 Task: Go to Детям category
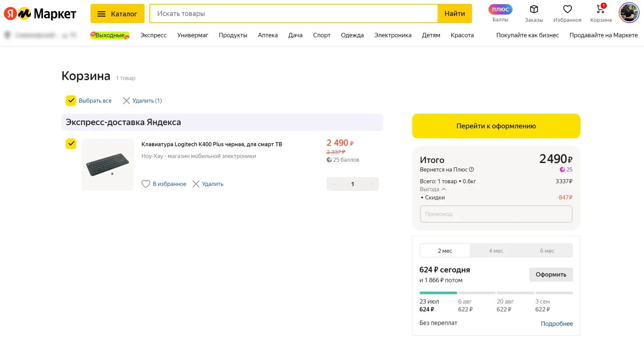pos(431,35)
